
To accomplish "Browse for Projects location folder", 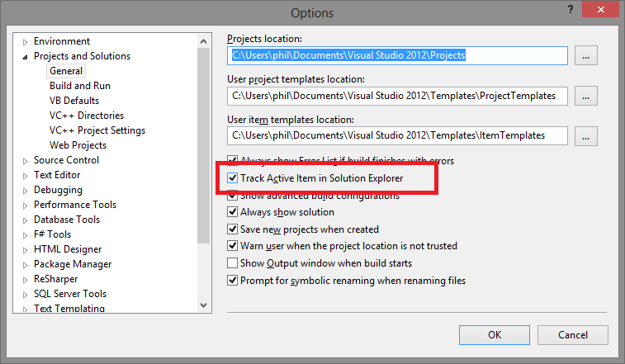I will [585, 56].
